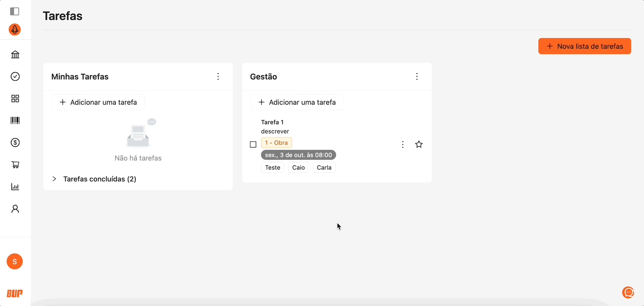Open Tarefa 1 three-dot options menu
The width and height of the screenshot is (644, 306).
pyautogui.click(x=403, y=144)
